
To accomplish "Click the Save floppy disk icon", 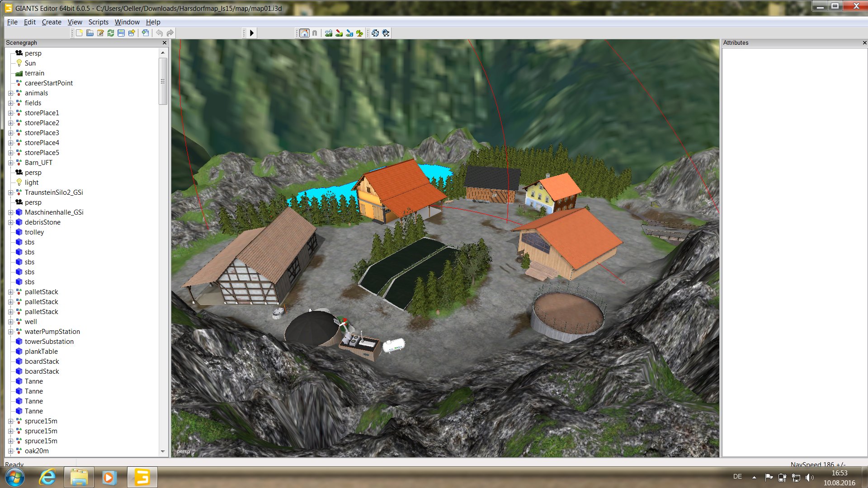I will point(121,33).
